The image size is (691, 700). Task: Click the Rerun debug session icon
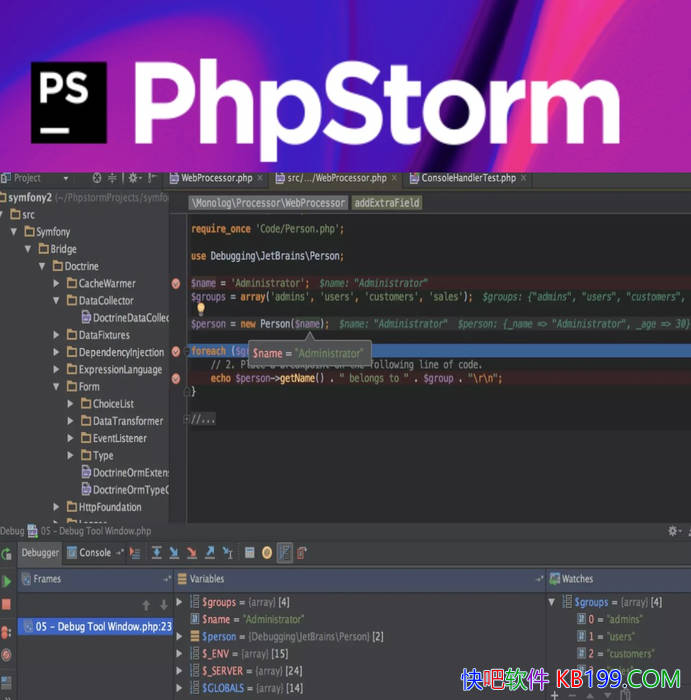click(x=6, y=554)
